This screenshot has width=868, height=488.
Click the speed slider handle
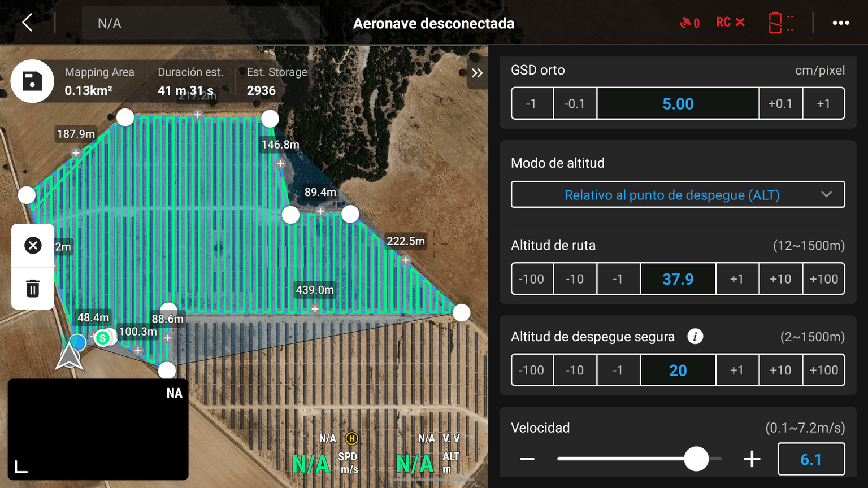pyautogui.click(x=696, y=459)
